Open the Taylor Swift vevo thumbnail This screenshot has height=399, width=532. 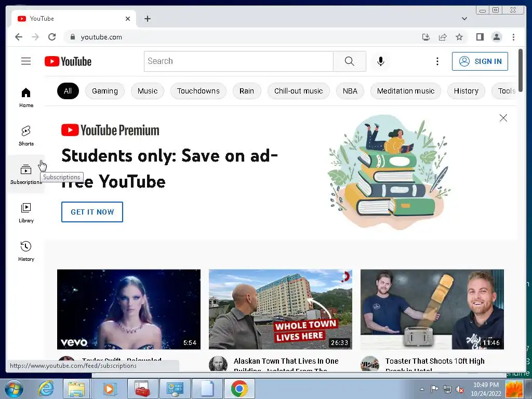click(129, 309)
